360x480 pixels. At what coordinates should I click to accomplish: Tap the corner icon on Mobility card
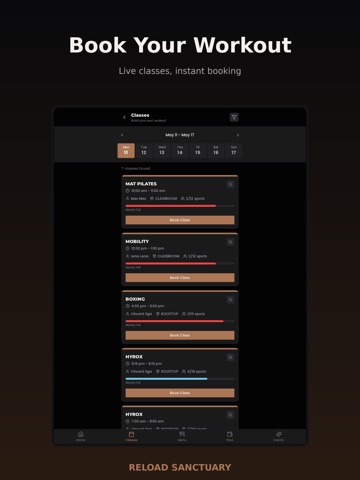coord(230,242)
